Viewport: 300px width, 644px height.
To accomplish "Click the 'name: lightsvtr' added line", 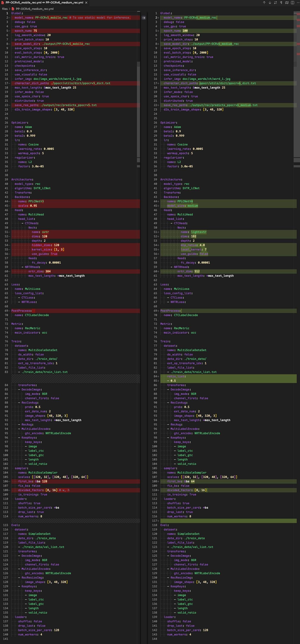I will [228, 232].
